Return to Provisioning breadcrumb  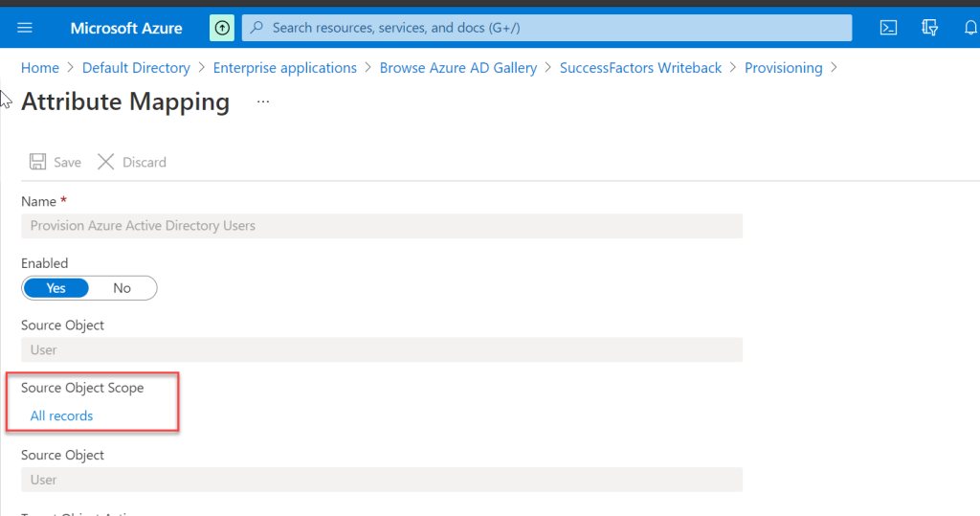783,68
